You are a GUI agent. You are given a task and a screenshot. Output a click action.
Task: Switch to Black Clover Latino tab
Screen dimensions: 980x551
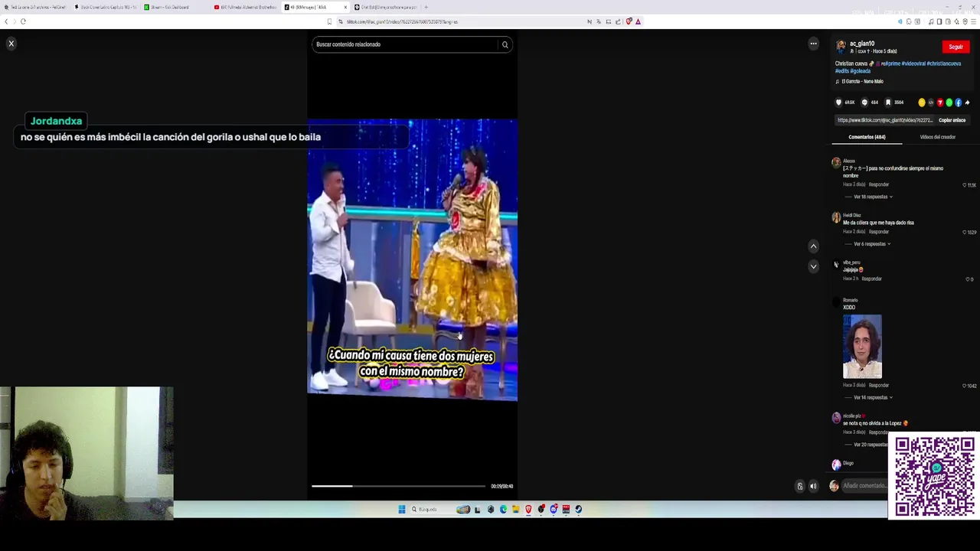pyautogui.click(x=106, y=7)
